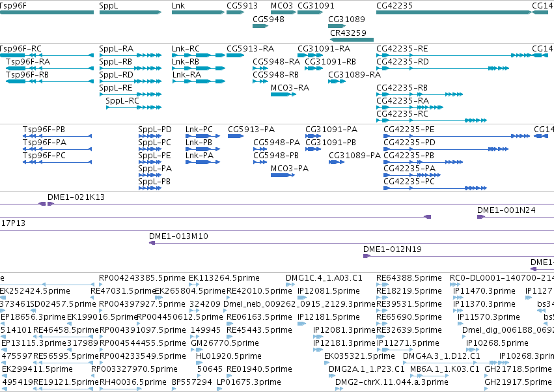Select EST RH40036.5prime
This screenshot has width=554, height=392.
click(133, 382)
